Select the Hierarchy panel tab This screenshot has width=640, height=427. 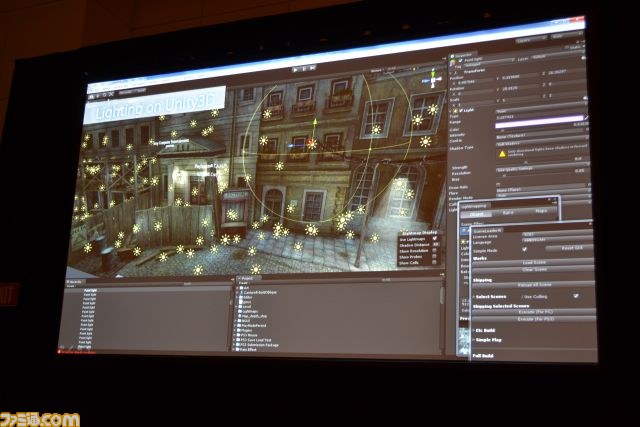tap(75, 282)
